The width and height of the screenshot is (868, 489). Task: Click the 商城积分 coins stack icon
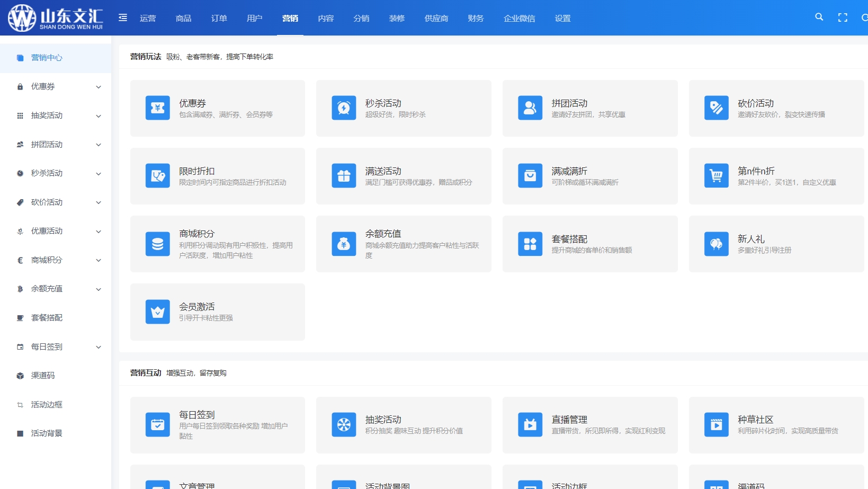pos(158,244)
